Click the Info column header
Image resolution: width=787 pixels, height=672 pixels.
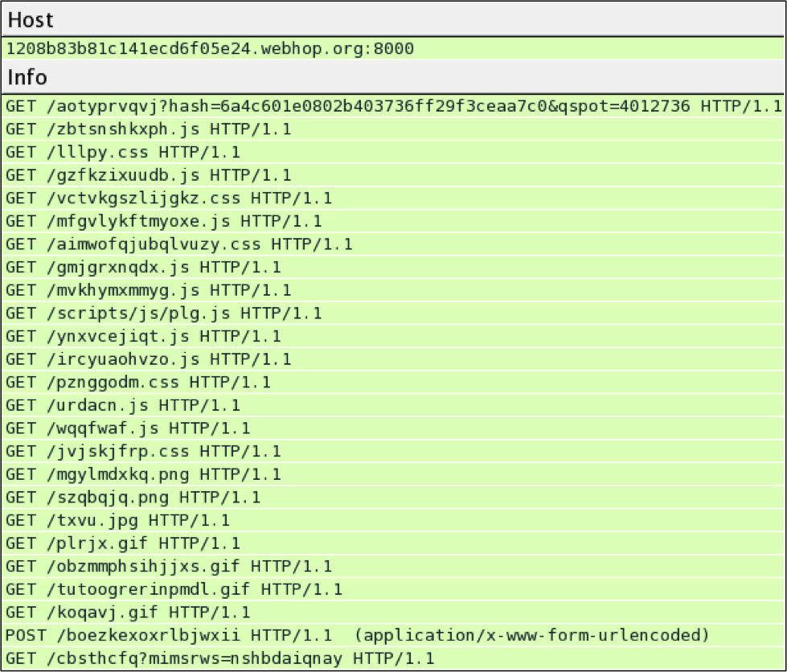pyautogui.click(x=393, y=77)
